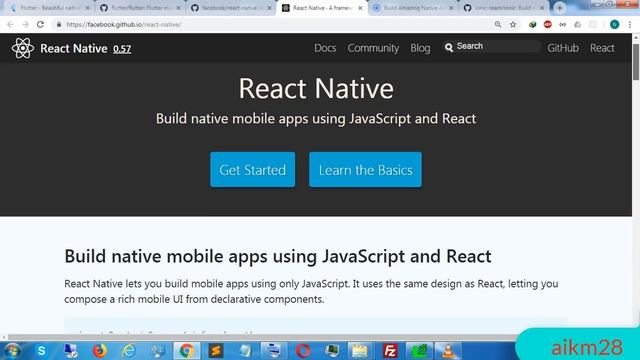Image resolution: width=640 pixels, height=360 pixels.
Task: Select the Chrome taskbar icon
Action: (187, 351)
